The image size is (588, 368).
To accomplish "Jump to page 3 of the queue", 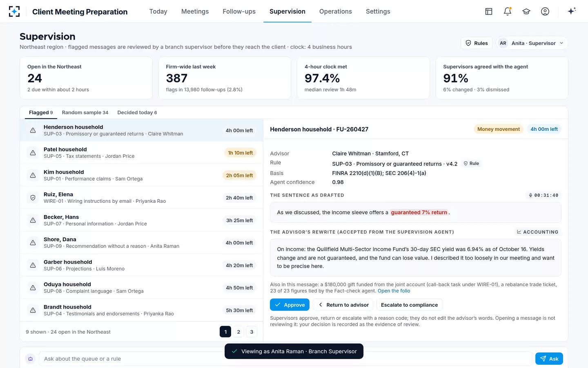I will coord(252,332).
